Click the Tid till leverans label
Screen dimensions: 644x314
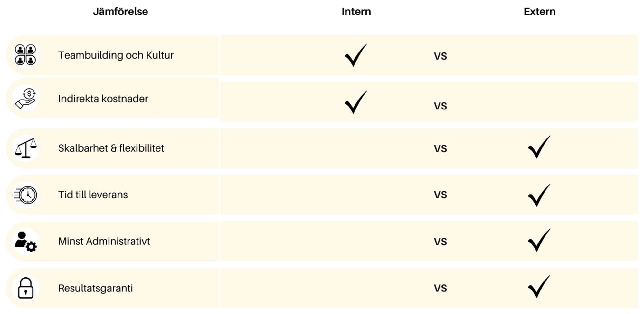pyautogui.click(x=93, y=195)
